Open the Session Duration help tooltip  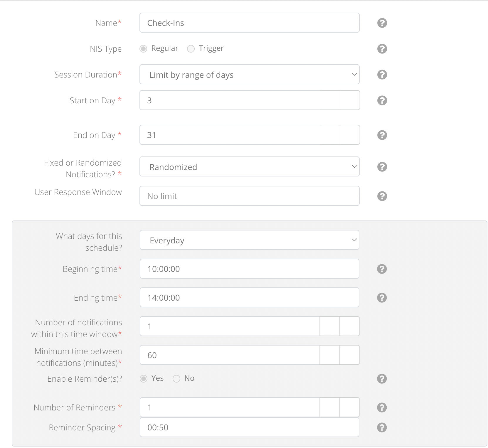382,75
